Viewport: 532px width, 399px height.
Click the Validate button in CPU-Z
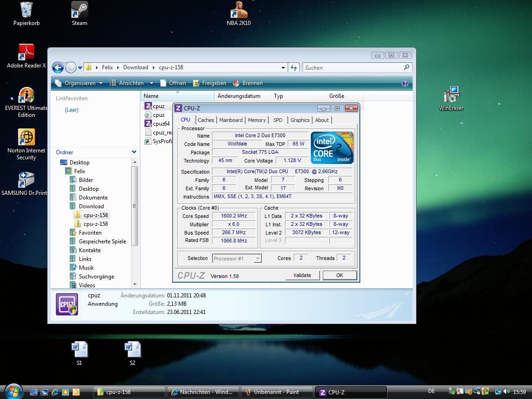(x=302, y=275)
